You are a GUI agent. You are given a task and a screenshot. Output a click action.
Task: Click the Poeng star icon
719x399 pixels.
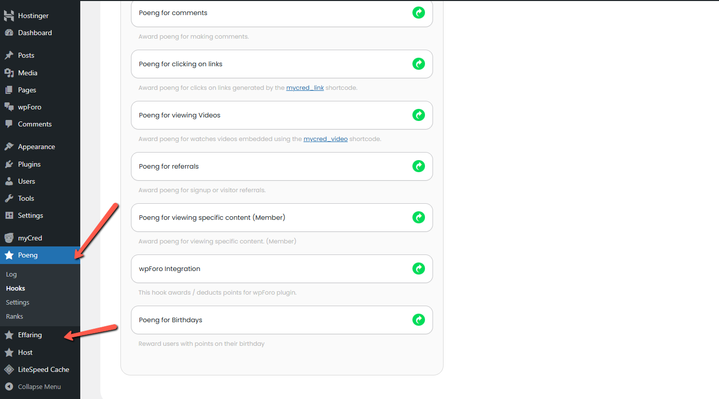pos(9,255)
